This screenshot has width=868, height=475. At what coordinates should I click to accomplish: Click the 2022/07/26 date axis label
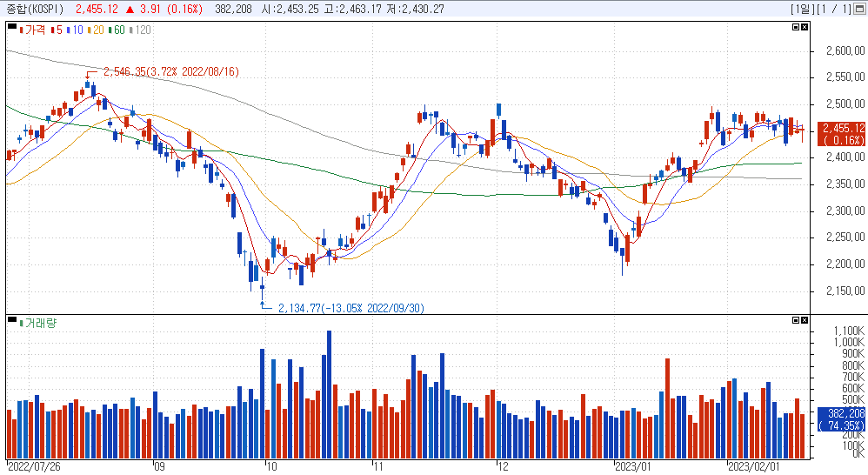[34, 466]
